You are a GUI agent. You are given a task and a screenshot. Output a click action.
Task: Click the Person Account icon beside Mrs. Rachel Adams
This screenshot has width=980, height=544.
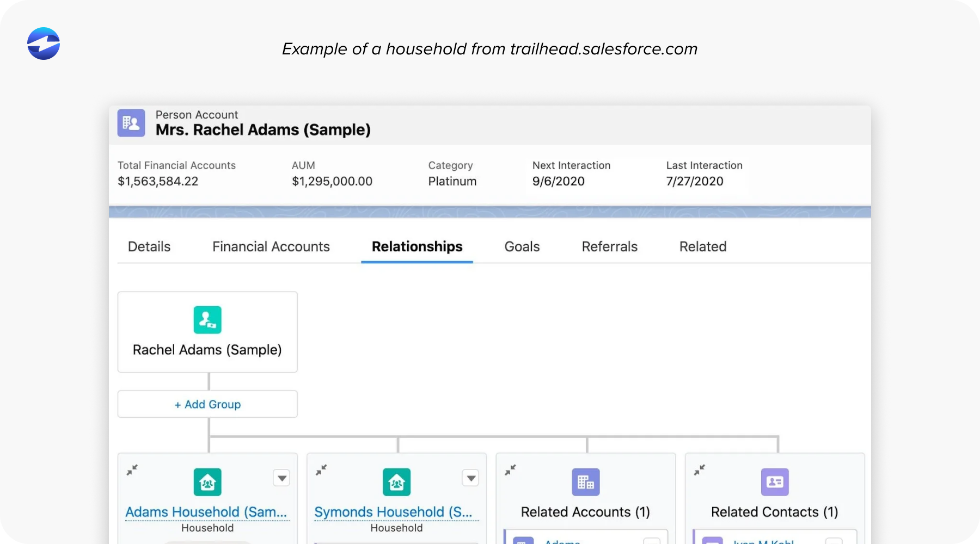[131, 123]
